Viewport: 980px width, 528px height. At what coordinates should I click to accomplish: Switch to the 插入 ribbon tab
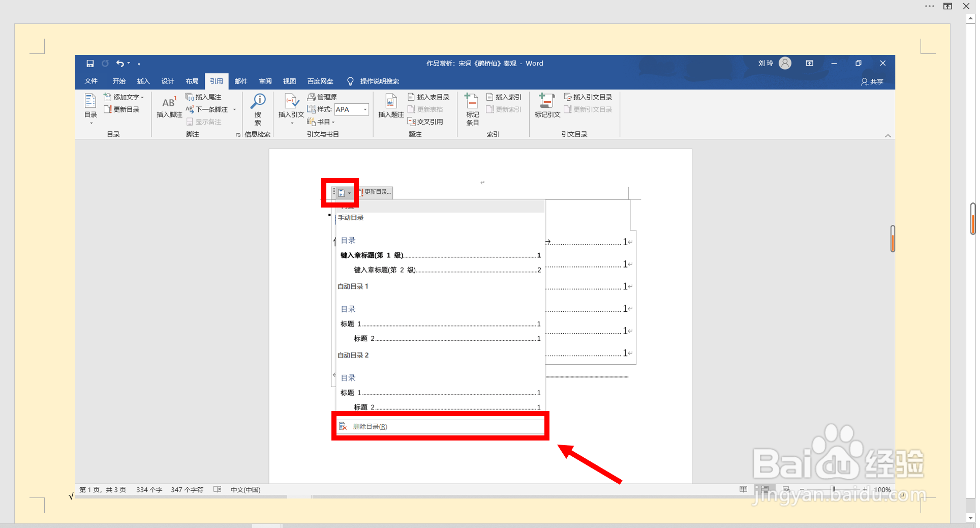click(x=143, y=81)
